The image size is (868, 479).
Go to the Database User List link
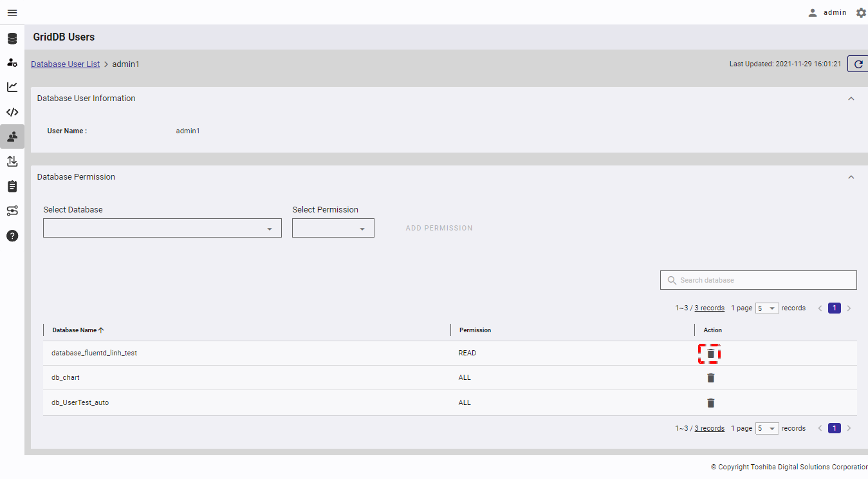(66, 64)
